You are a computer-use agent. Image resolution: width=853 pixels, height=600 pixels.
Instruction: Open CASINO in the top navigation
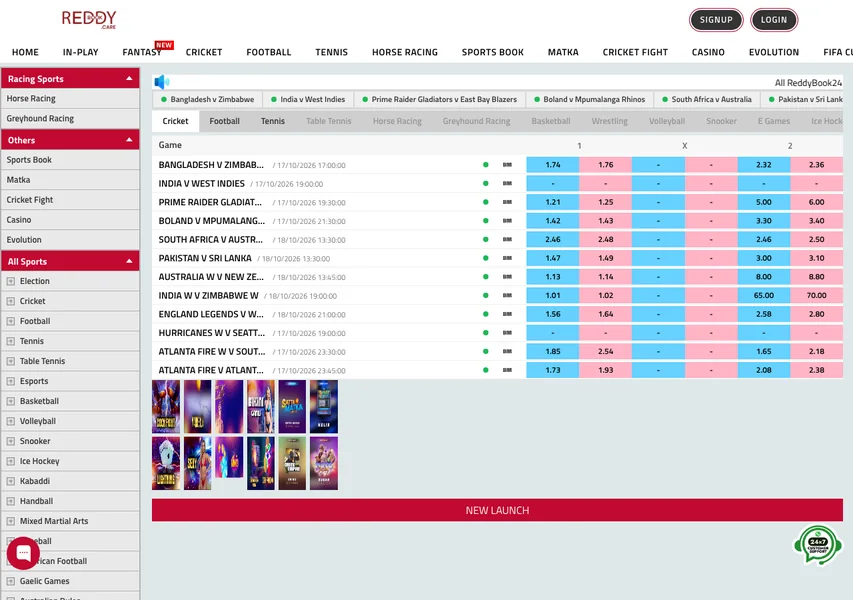coord(708,52)
